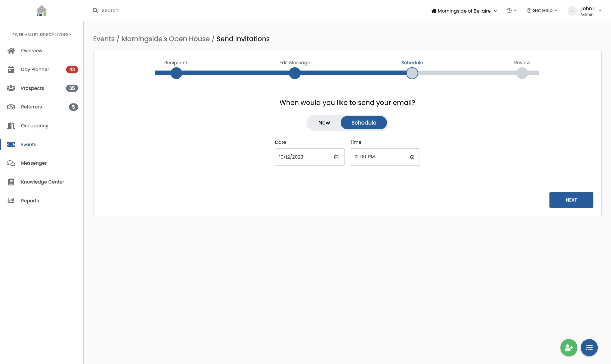Open the Get Help dropdown
The image size is (611, 364).
click(x=542, y=11)
